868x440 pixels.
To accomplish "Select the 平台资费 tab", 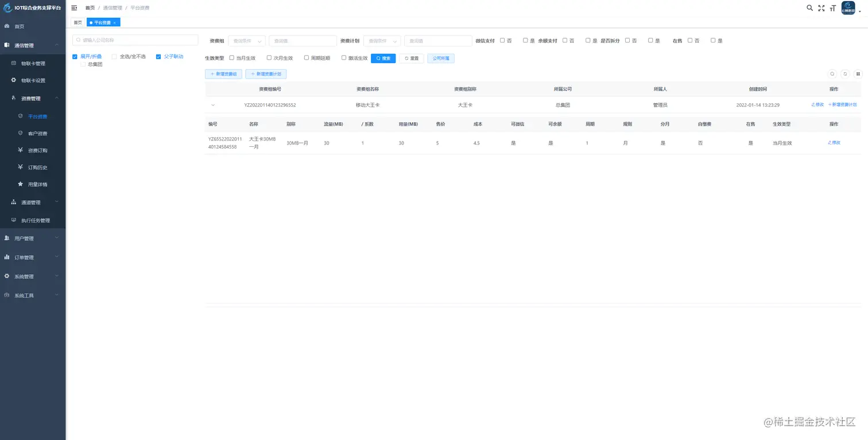I will click(x=103, y=22).
